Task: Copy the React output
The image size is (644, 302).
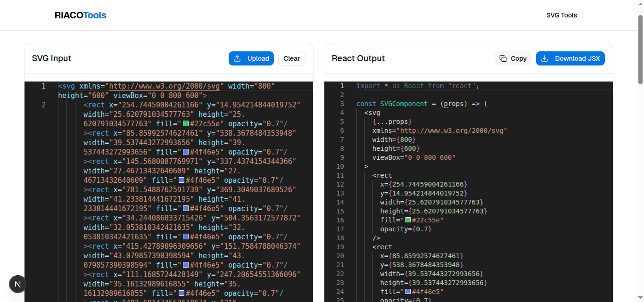Action: 513,58
